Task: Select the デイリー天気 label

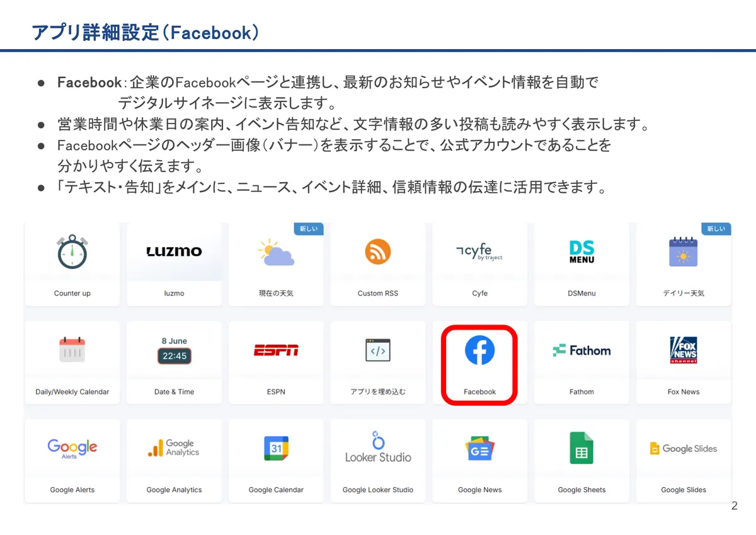Action: point(684,293)
